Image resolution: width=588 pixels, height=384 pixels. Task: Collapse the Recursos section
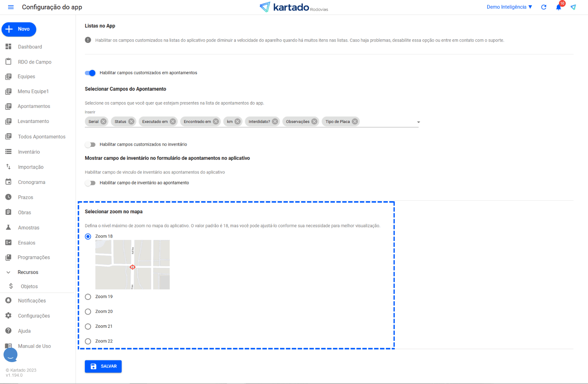click(x=8, y=272)
